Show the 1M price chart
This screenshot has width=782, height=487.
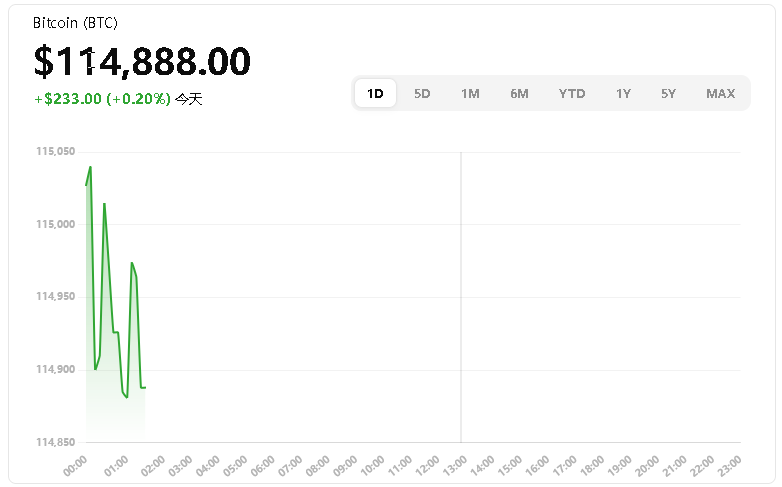click(470, 94)
